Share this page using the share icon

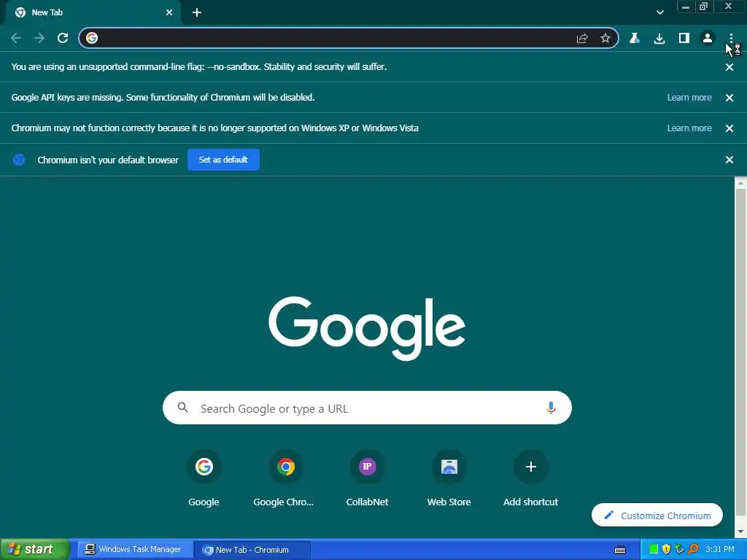coord(582,38)
